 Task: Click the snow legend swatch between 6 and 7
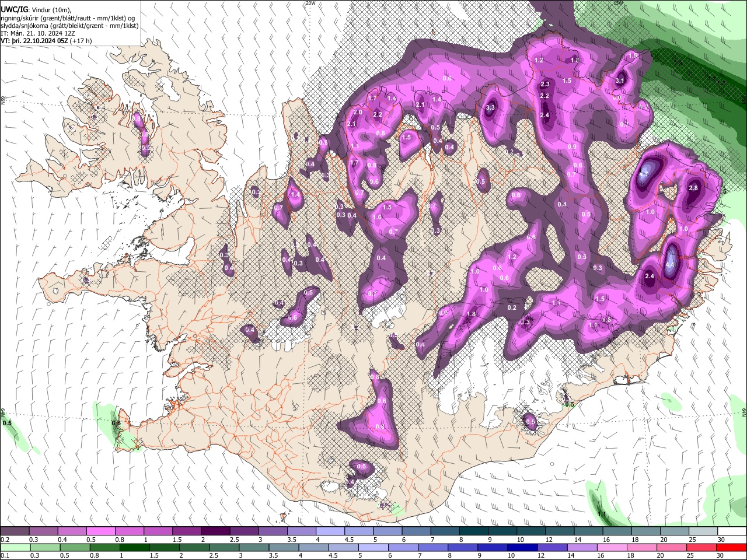coord(416,531)
